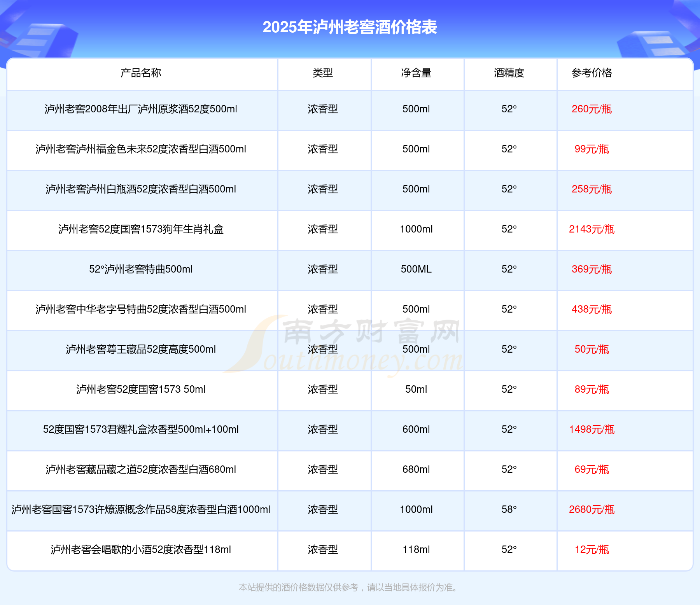The image size is (700, 605).
Task: Click the 酒精度 column header
Action: point(509,73)
